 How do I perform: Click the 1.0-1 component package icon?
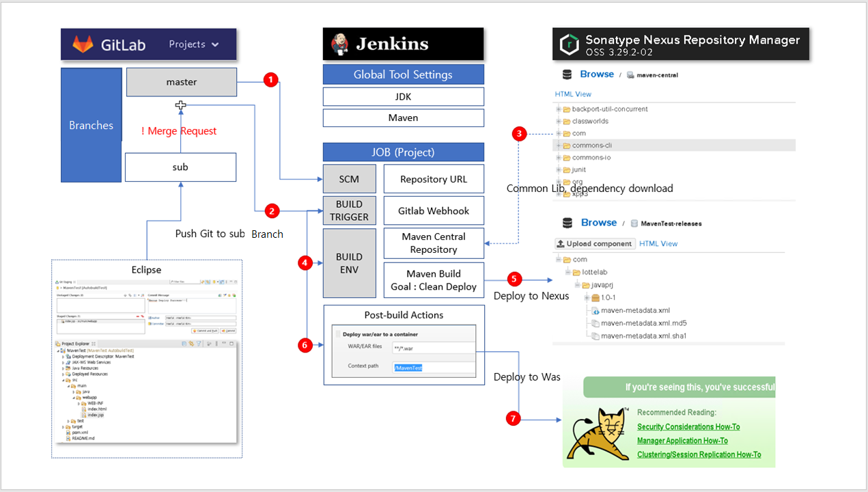(595, 298)
